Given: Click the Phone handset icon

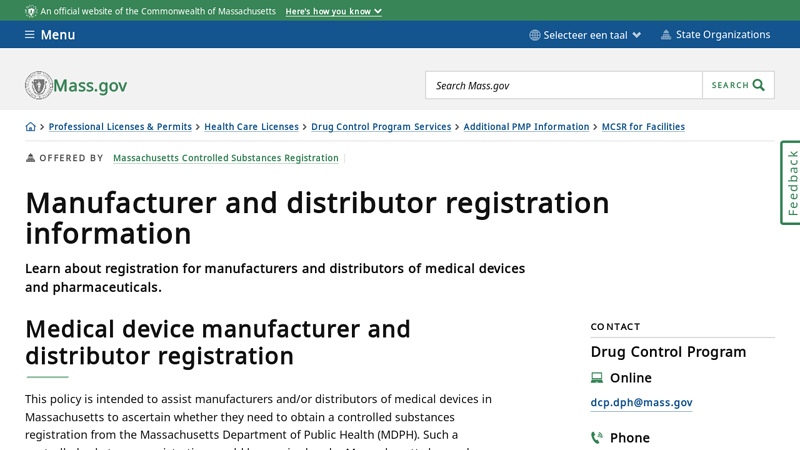Looking at the screenshot, I should pos(596,438).
